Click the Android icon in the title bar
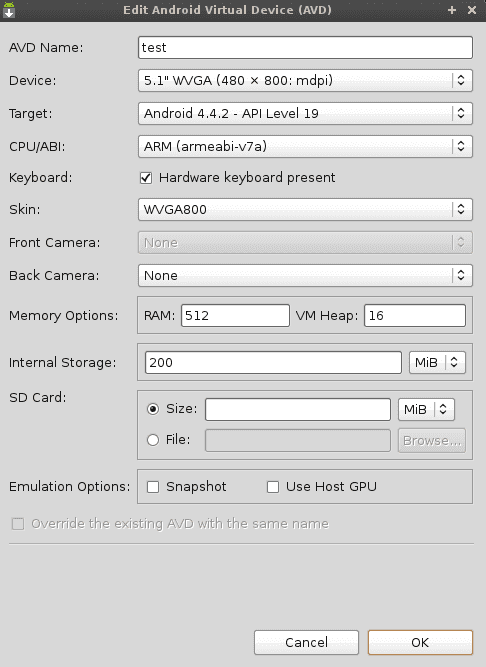 coord(9,10)
